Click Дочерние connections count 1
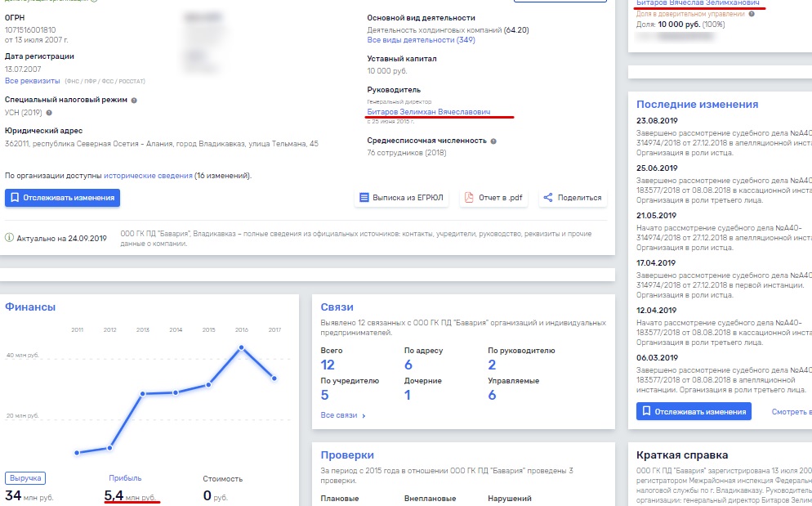 [x=407, y=395]
